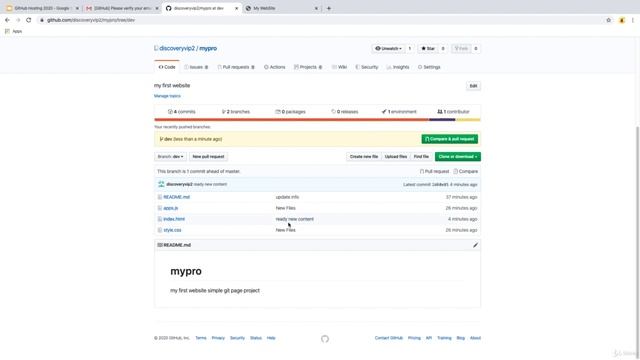Viewport: 640px width, 360px height.
Task: Click the Pull request link above file list
Action: pos(434,171)
